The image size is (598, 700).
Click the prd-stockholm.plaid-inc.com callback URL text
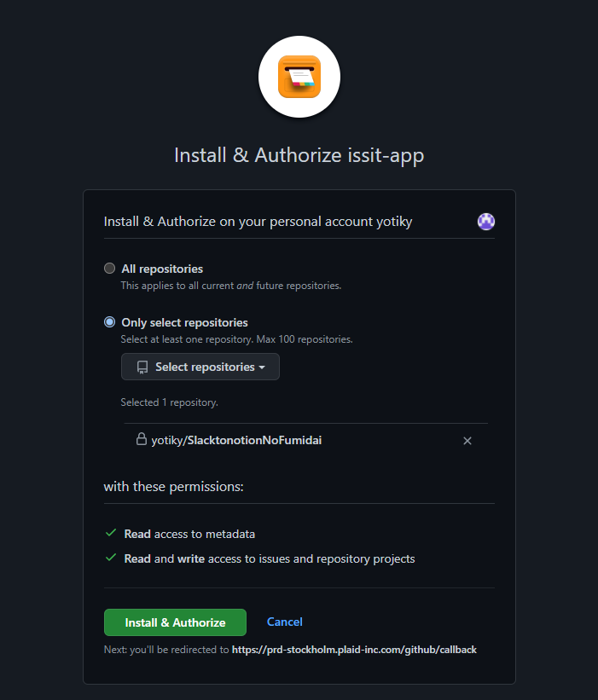(354, 650)
